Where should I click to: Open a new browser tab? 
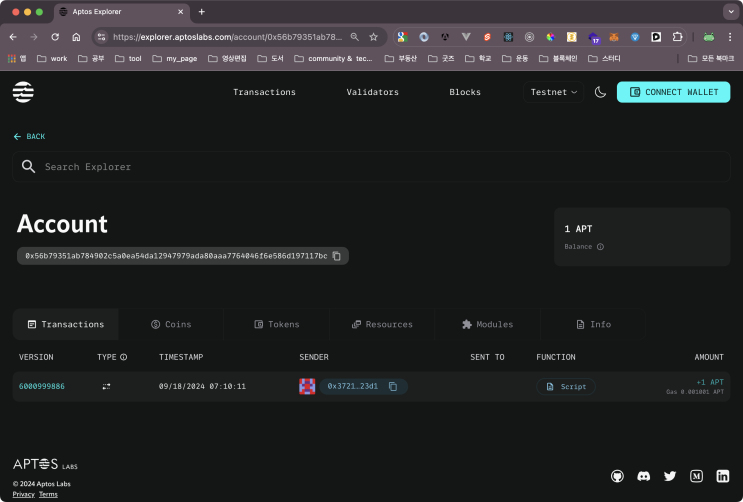(201, 12)
